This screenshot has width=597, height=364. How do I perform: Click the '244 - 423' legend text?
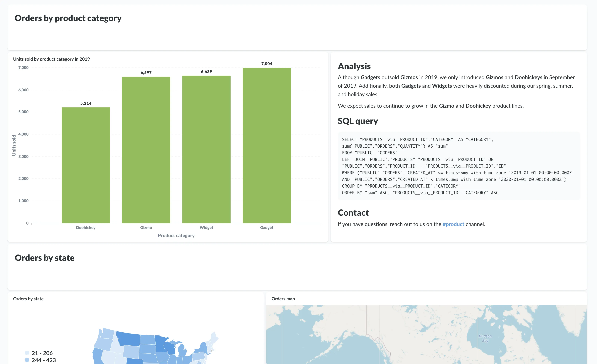(x=44, y=360)
